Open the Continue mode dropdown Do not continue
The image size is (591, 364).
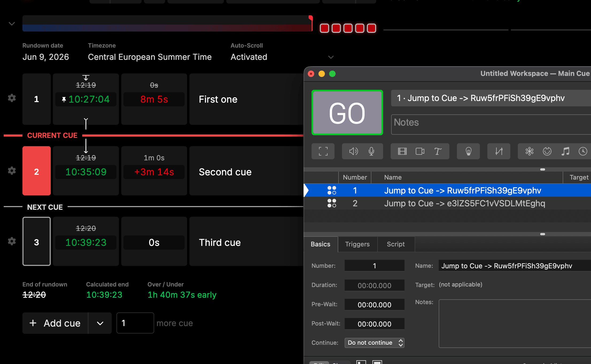(x=374, y=343)
